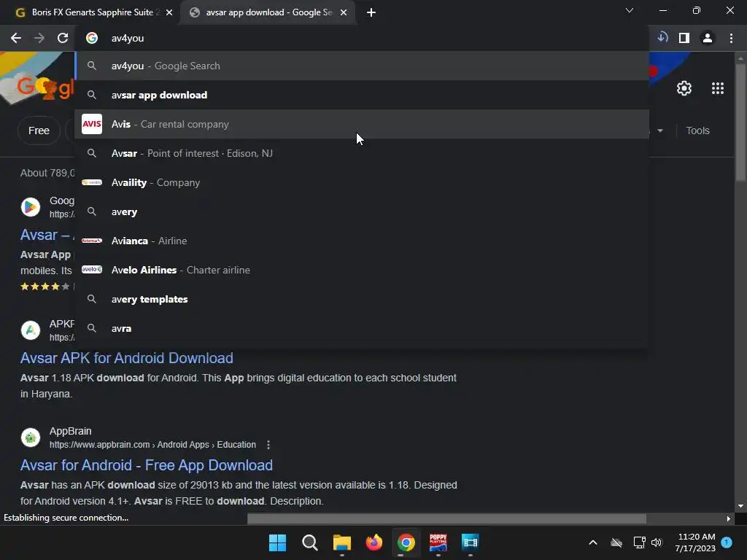The width and height of the screenshot is (747, 560).
Task: Switch to the avsar app download tab
Action: pyautogui.click(x=268, y=12)
